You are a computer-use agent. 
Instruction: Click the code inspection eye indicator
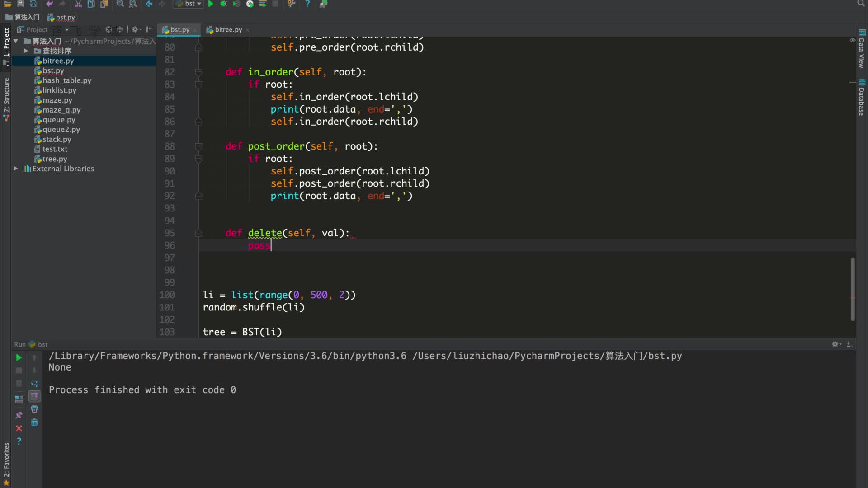pos(852,40)
